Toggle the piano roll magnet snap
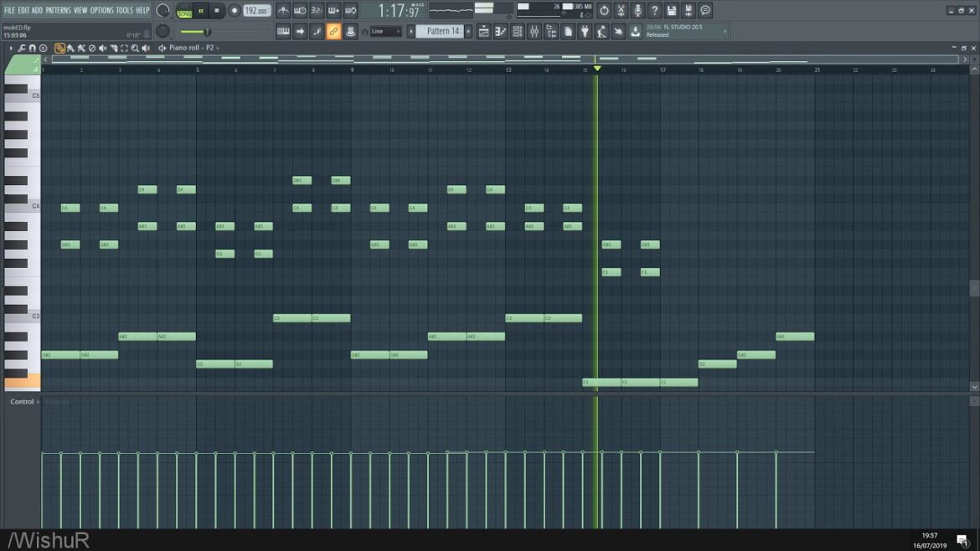 [x=32, y=48]
